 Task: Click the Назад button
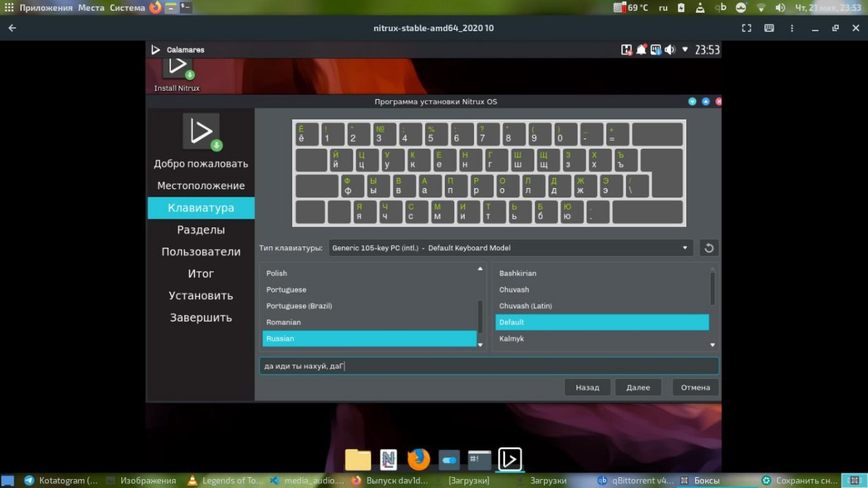coord(587,388)
